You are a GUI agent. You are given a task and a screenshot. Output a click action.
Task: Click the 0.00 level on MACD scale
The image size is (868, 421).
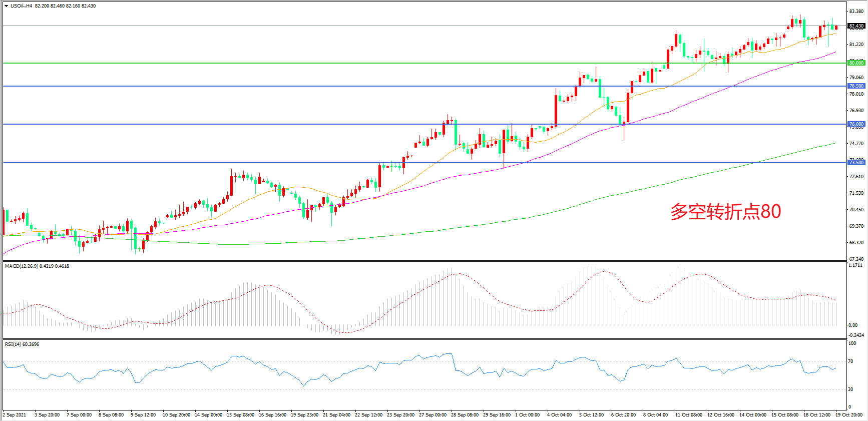click(x=852, y=325)
